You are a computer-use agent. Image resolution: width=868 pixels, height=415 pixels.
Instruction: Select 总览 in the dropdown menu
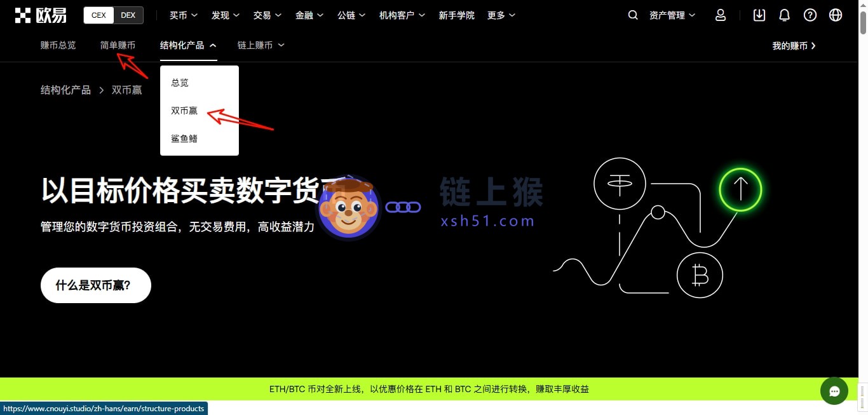(200, 83)
